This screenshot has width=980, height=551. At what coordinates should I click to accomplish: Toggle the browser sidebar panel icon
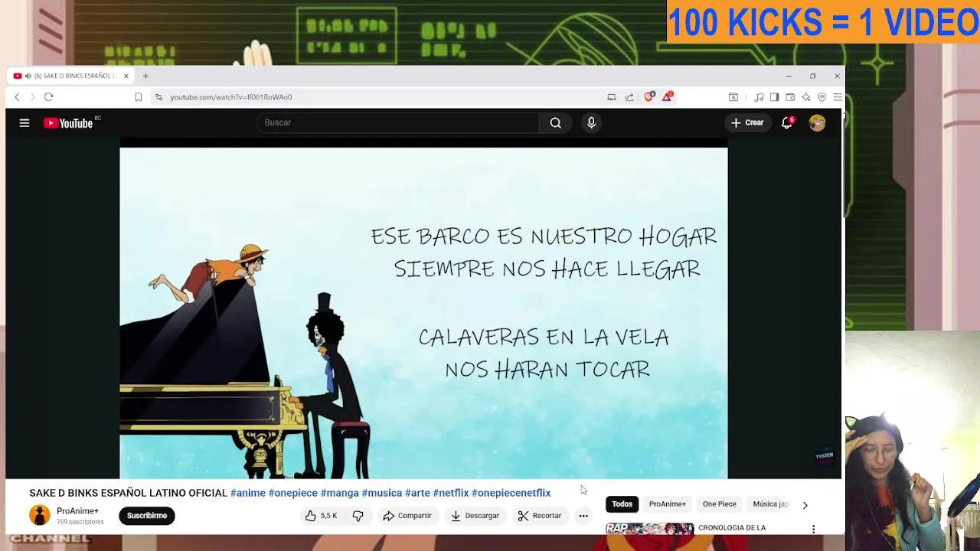(x=774, y=97)
